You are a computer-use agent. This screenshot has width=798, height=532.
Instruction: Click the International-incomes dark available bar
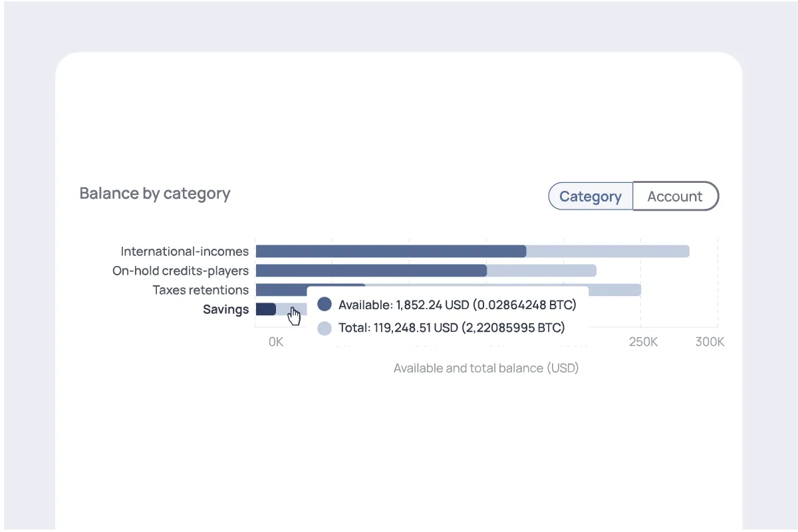[391, 251]
